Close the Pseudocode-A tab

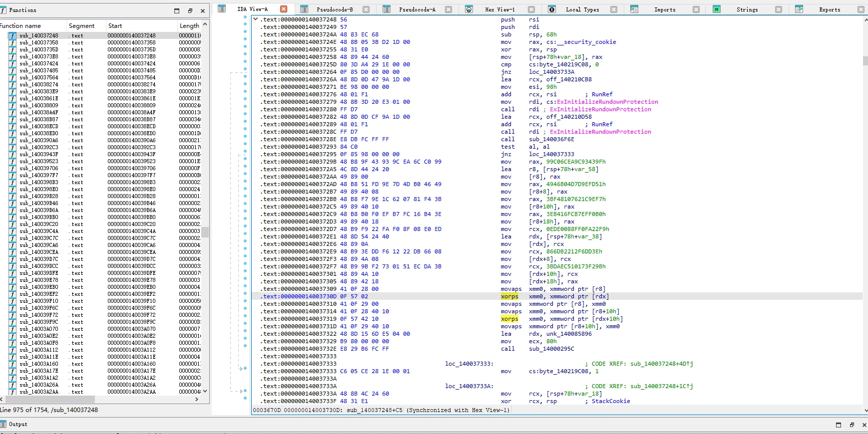coord(448,9)
